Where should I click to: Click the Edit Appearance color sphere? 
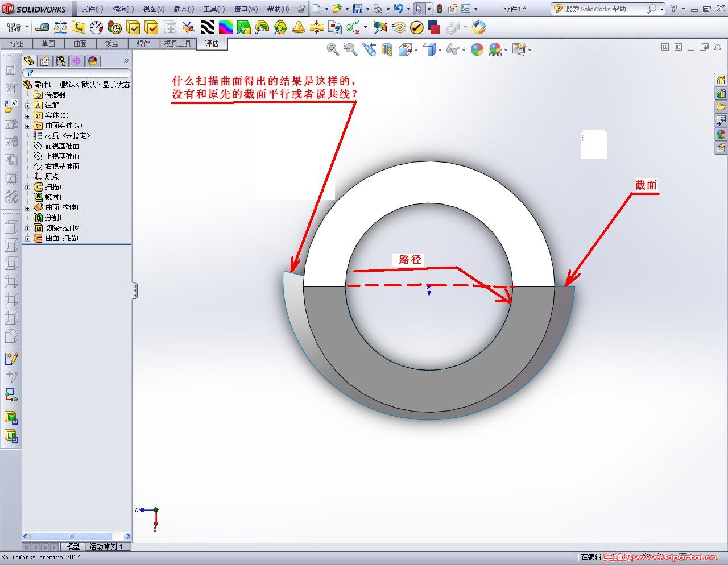coord(477,50)
